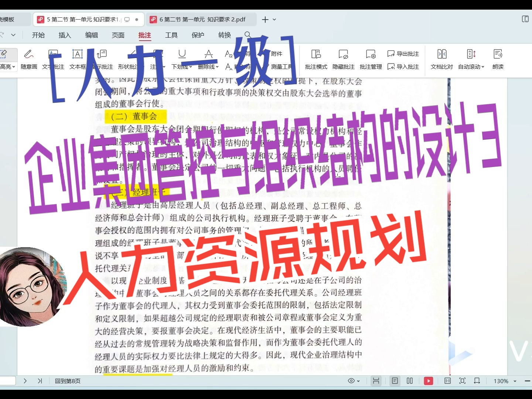Open 文档比对 document comparison
Screen dimensions: 532x399
pyautogui.click(x=441, y=60)
